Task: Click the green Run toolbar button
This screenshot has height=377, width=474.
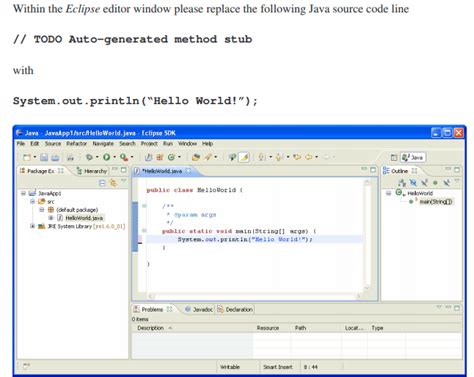Action: 106,157
